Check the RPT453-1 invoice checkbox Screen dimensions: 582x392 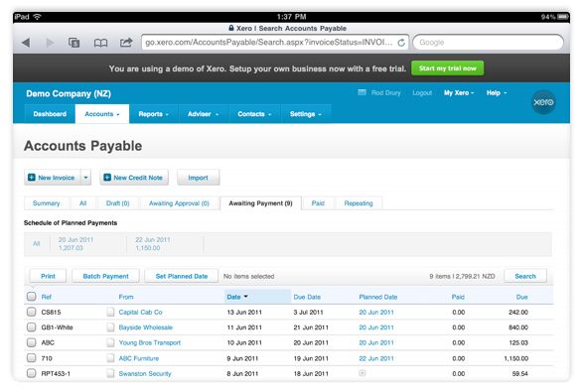tap(32, 373)
